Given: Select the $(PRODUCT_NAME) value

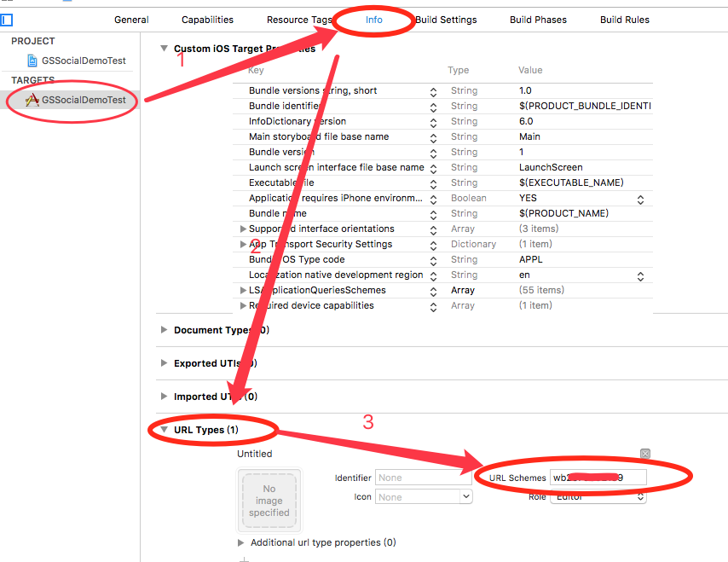Looking at the screenshot, I should [x=563, y=213].
